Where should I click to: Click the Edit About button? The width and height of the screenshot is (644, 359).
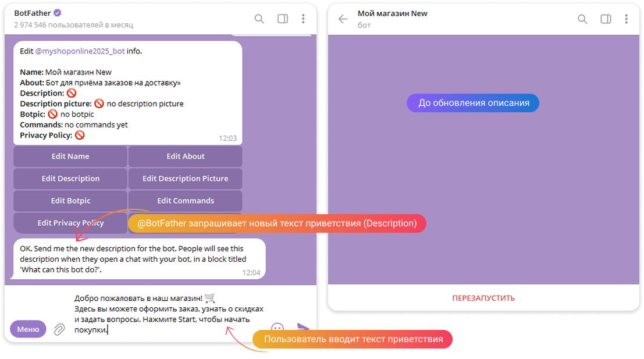click(x=185, y=157)
